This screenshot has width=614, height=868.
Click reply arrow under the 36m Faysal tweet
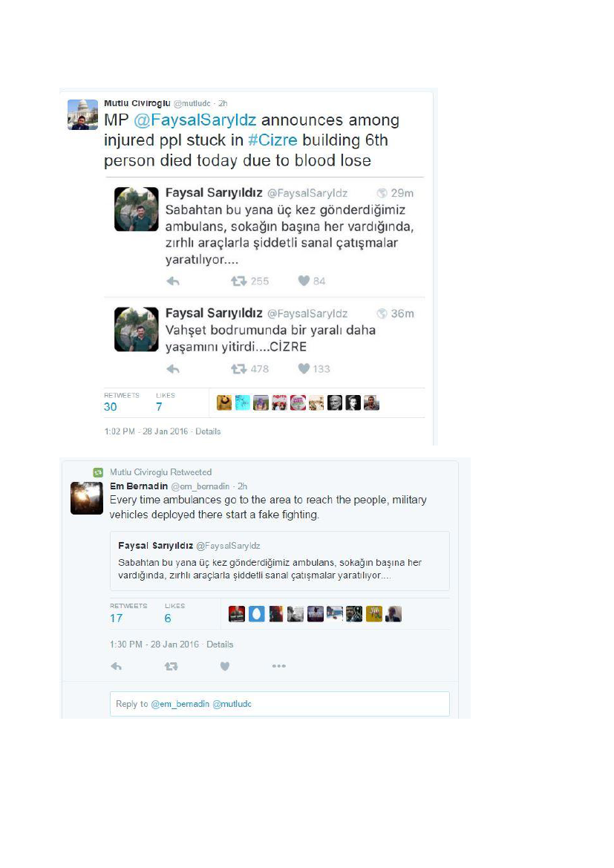(x=173, y=369)
